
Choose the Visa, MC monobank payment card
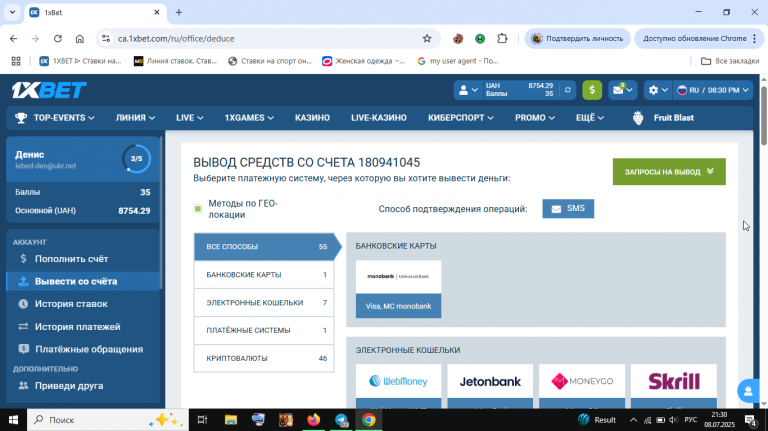click(398, 289)
